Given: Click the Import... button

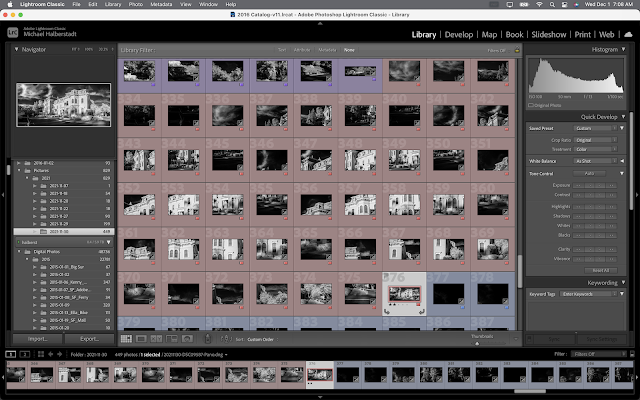Looking at the screenshot, I should [38, 339].
